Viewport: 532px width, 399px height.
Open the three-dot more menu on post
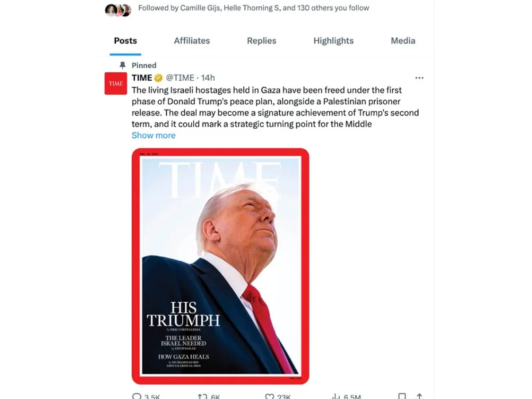tap(419, 78)
